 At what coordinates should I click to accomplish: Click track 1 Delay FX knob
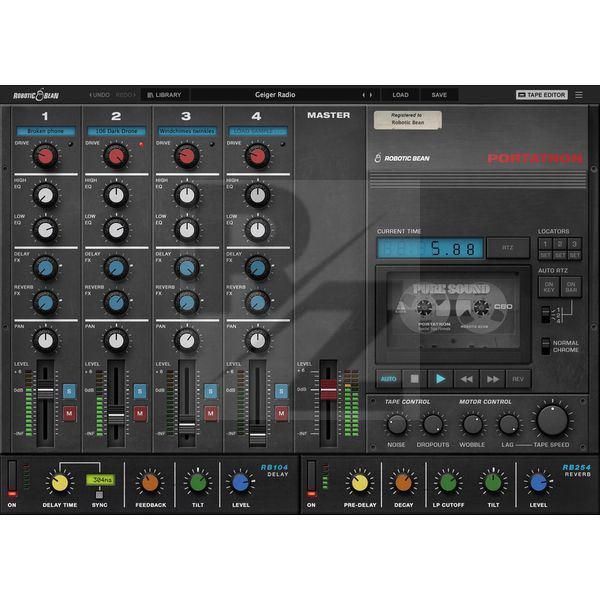click(x=46, y=269)
